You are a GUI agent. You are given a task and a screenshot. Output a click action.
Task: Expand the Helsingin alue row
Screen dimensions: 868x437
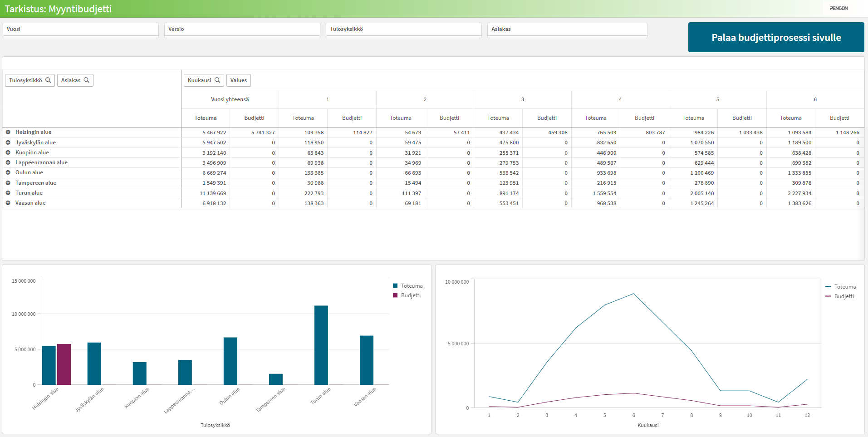(8, 132)
